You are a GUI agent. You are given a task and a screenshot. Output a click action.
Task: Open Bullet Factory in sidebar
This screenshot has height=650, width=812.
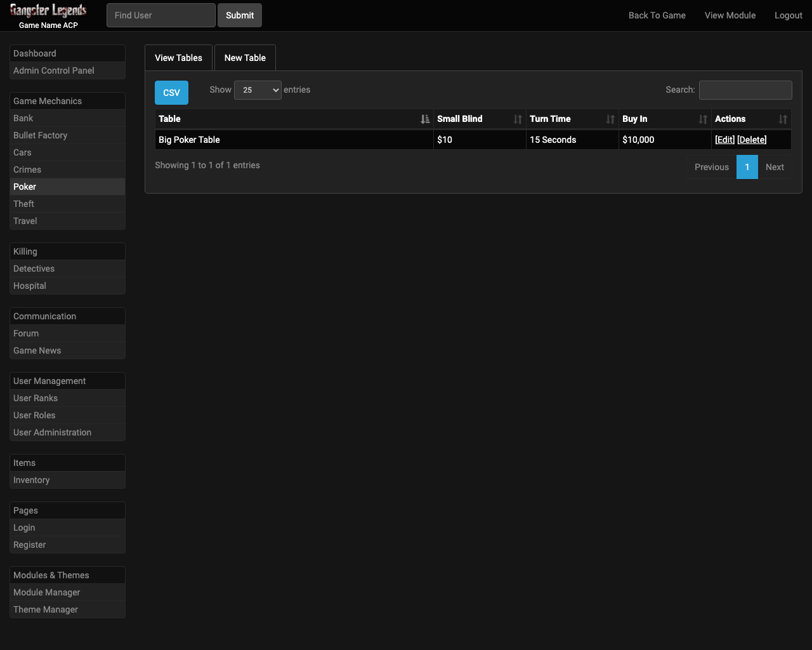(40, 135)
